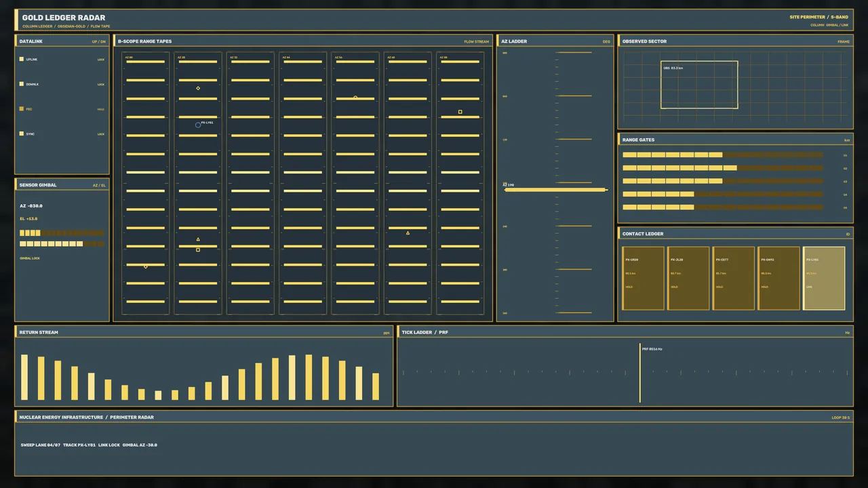The width and height of the screenshot is (868, 488).
Task: Click the upper gimbal segment bar under EL +13.8
Action: pyautogui.click(x=62, y=233)
